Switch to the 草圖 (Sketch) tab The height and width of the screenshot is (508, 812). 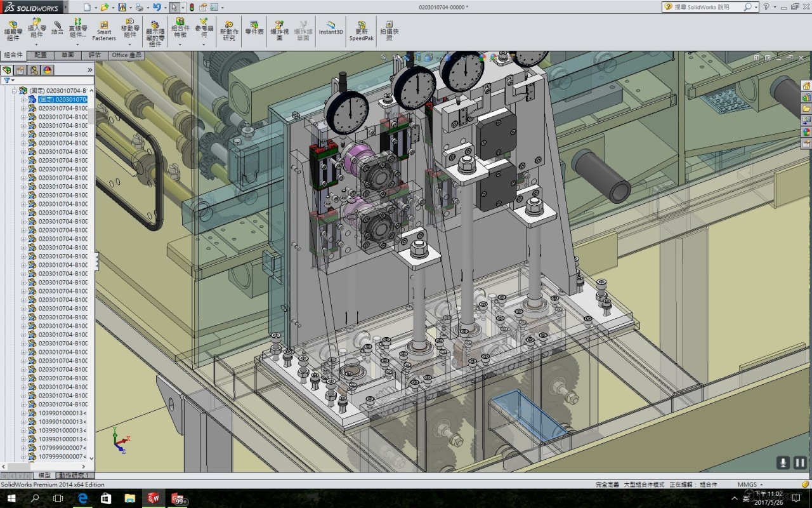pos(67,55)
